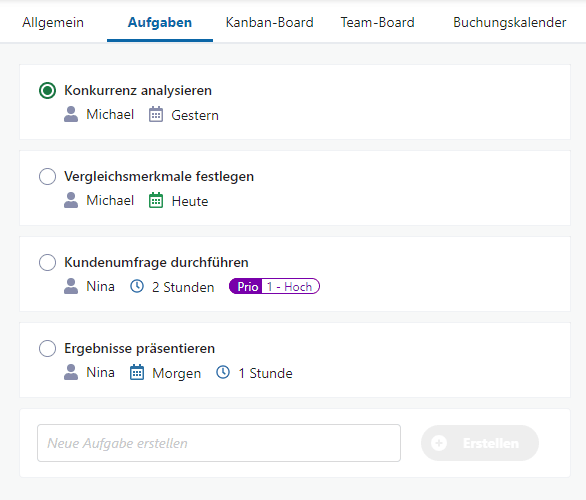Viewport: 586px width, 500px height.
Task: Switch to the Kanban-Board tab
Action: point(269,22)
